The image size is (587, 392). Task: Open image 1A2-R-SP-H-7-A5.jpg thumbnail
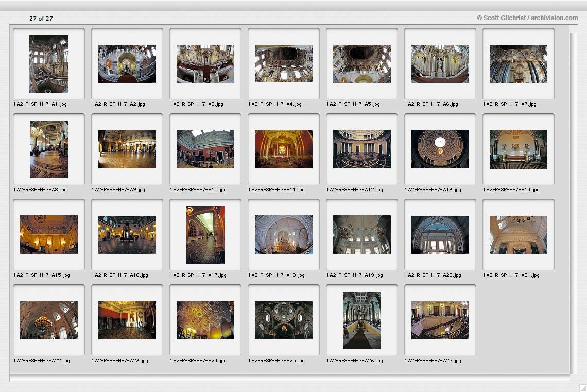coord(361,64)
